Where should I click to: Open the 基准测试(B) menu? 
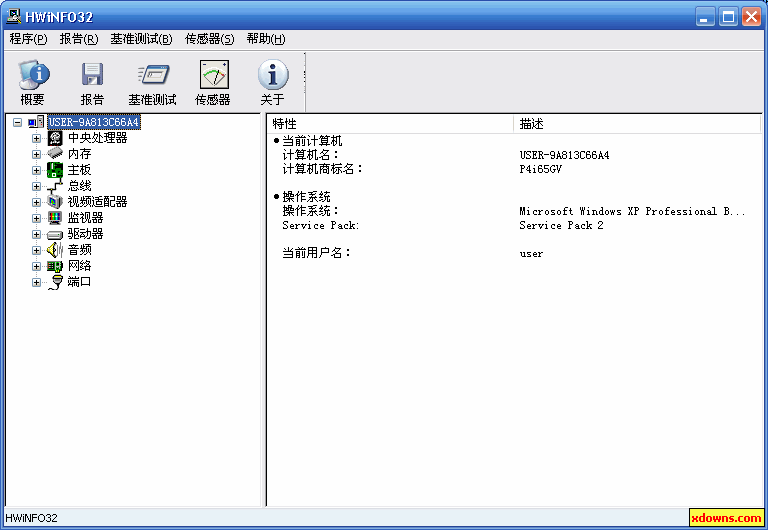point(141,39)
